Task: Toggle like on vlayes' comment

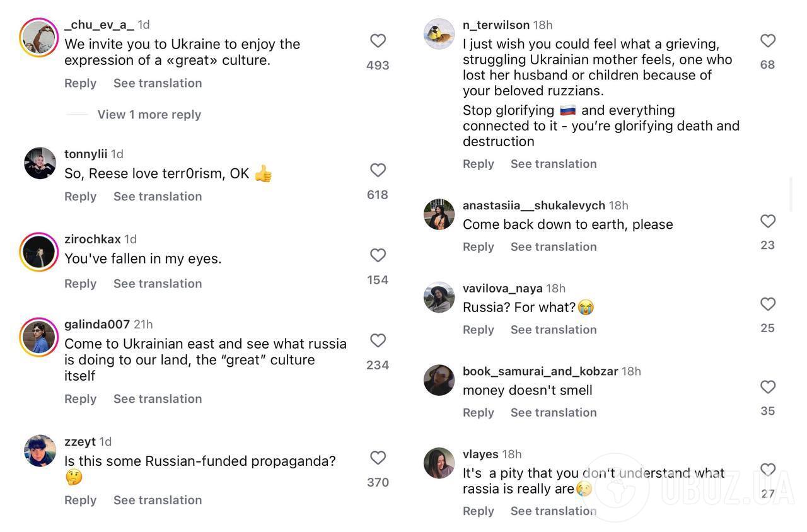Action: pos(767,470)
